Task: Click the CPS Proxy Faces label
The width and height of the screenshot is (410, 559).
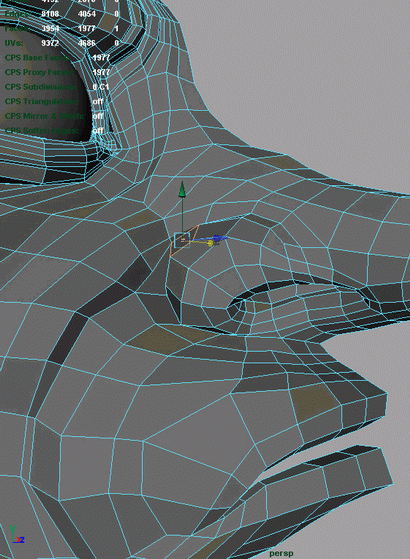Action: pyautogui.click(x=40, y=72)
